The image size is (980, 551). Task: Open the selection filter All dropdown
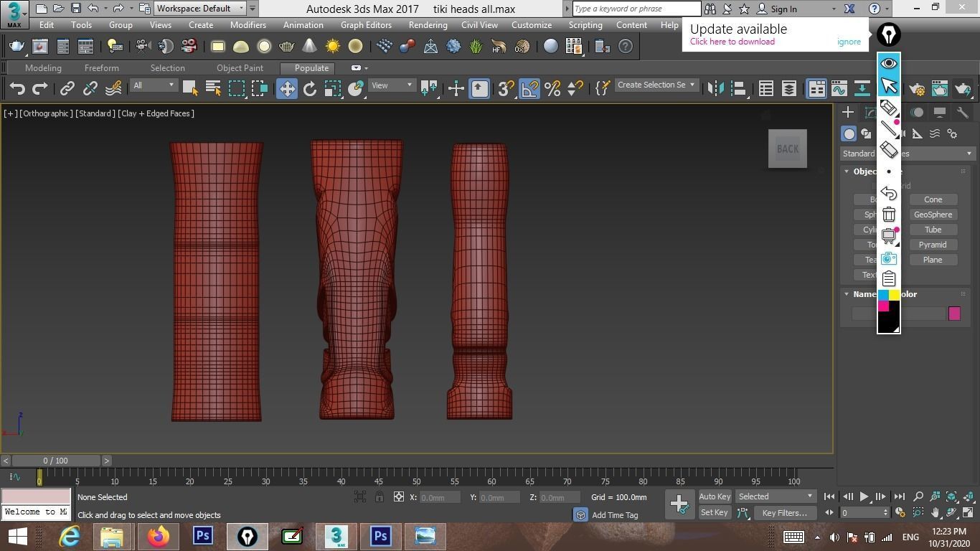click(153, 85)
